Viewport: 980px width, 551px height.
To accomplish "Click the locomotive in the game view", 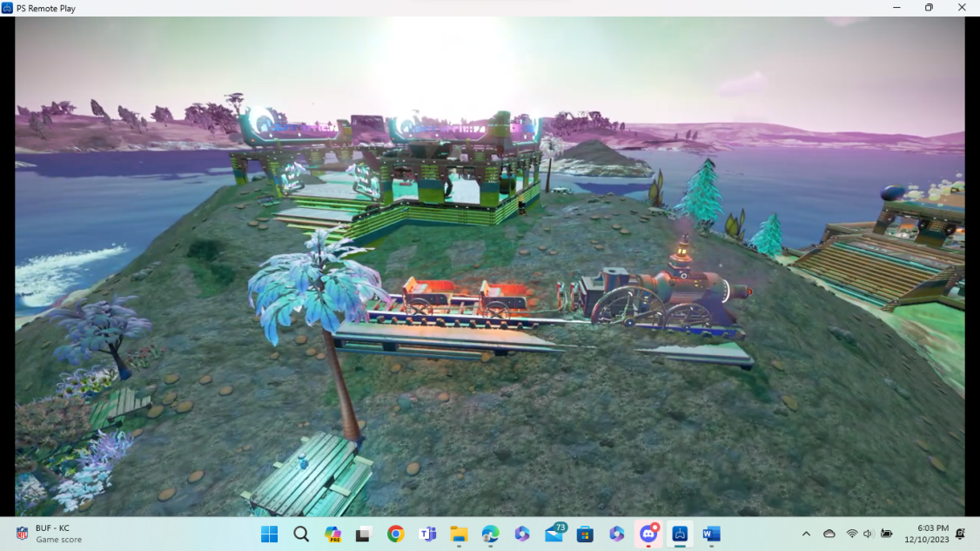I will 661,300.
